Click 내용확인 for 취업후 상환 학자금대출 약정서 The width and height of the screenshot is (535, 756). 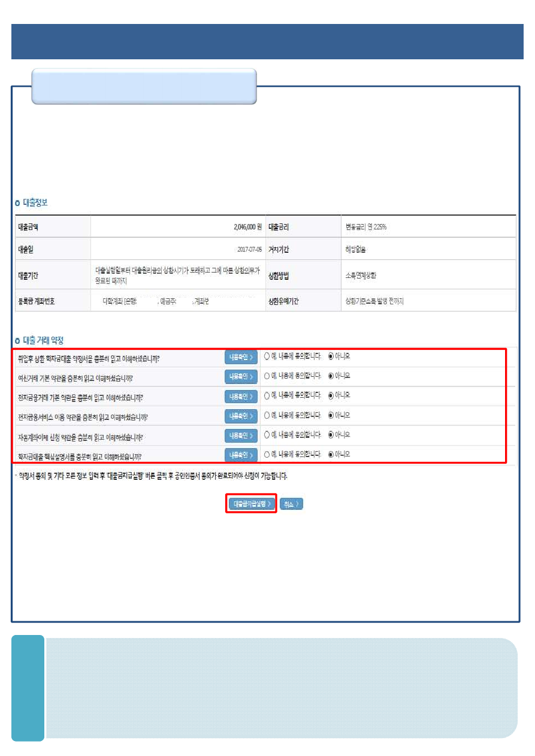click(241, 357)
